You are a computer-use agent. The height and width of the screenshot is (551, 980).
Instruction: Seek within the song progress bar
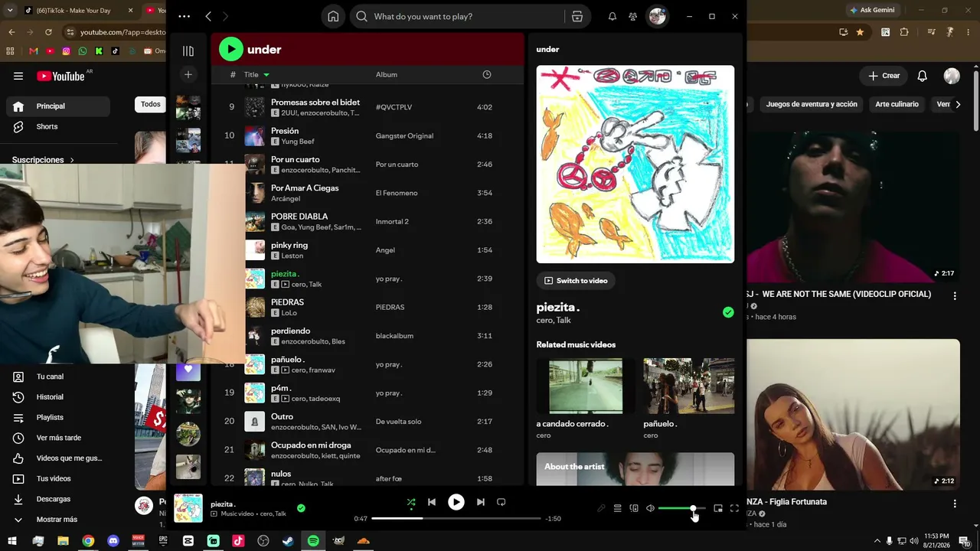coord(456,518)
